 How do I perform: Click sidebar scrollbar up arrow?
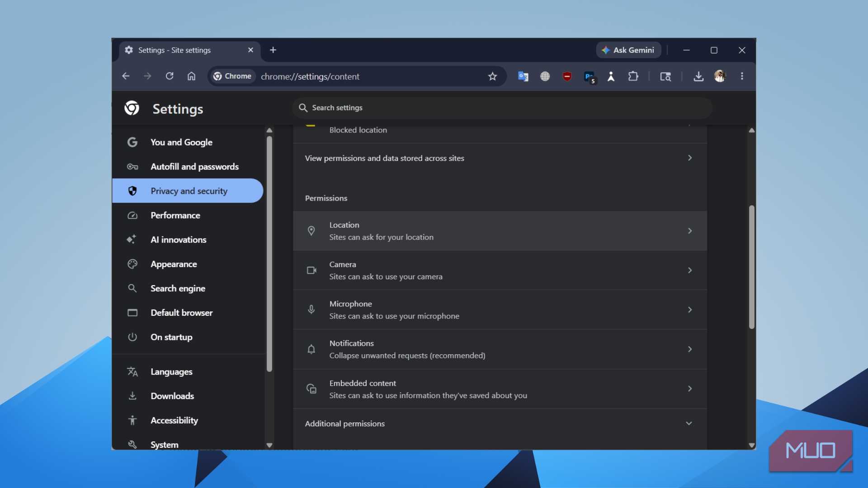pos(269,131)
